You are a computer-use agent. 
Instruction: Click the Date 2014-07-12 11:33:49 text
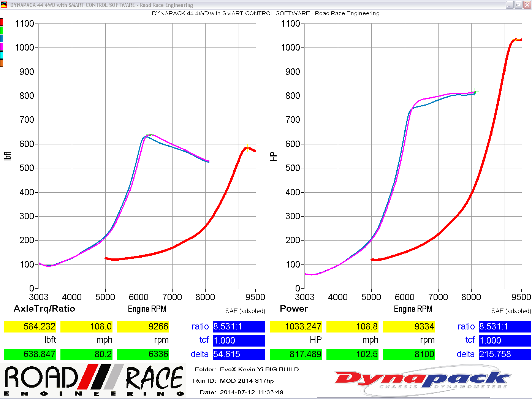241,392
